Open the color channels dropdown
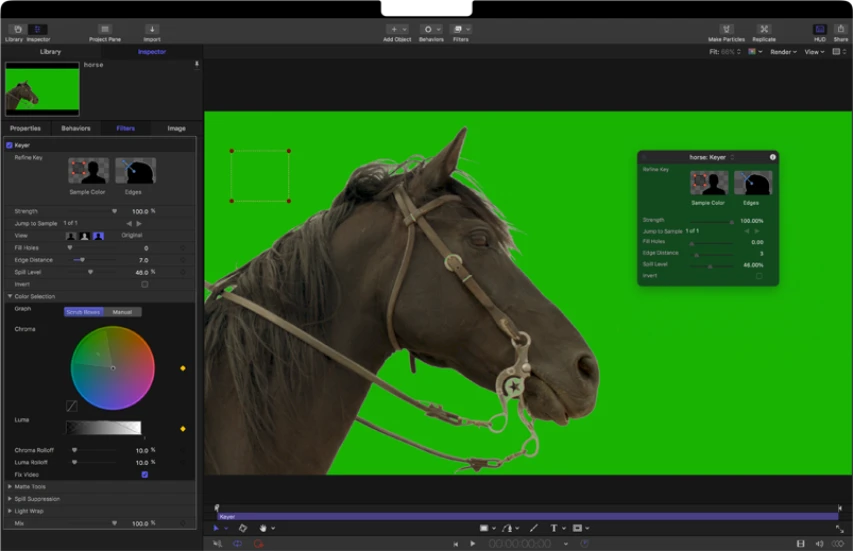853x551 pixels. click(x=755, y=52)
